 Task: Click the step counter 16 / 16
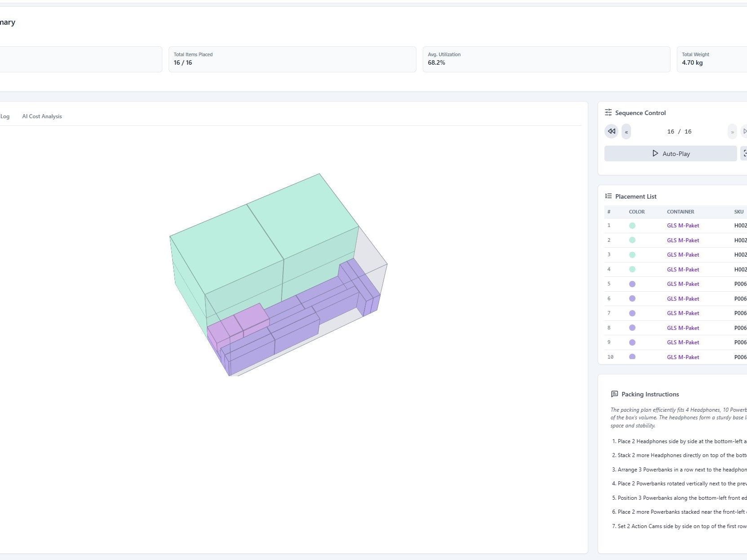point(679,132)
